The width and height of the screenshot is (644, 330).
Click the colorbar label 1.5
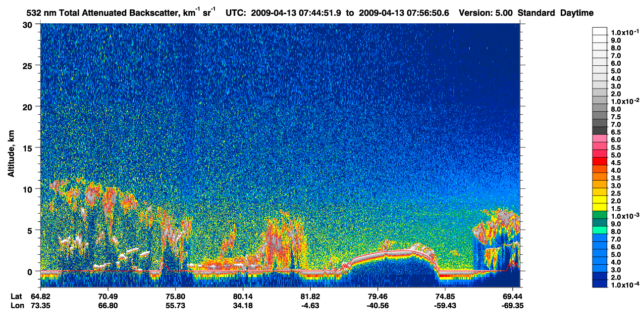click(x=615, y=208)
